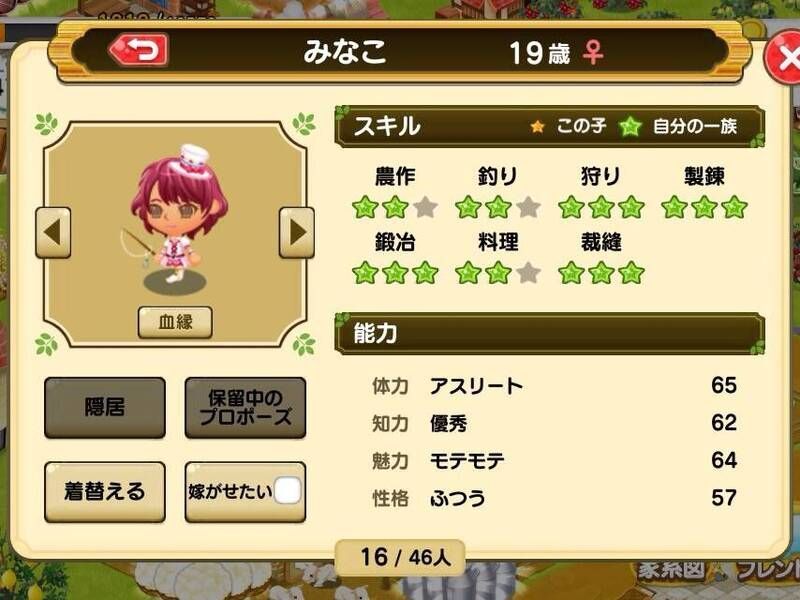Viewport: 800px width, 600px height.
Task: Tap the grey third star under 釣り
Action: (528, 207)
